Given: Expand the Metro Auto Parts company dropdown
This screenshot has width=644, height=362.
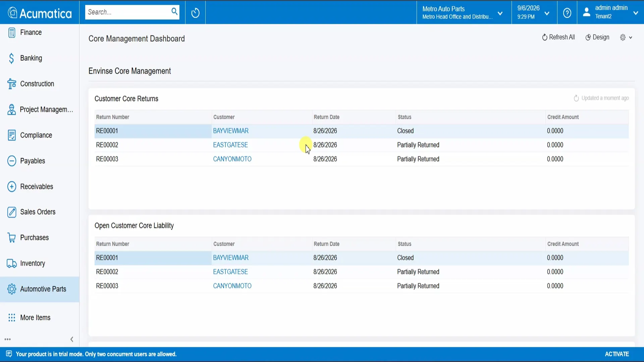Looking at the screenshot, I should [x=500, y=13].
